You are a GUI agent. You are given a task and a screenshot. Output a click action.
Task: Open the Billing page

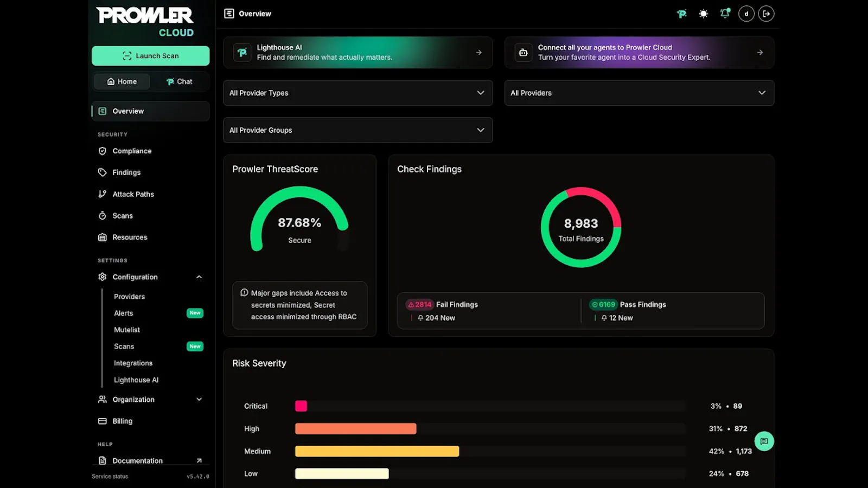point(122,421)
